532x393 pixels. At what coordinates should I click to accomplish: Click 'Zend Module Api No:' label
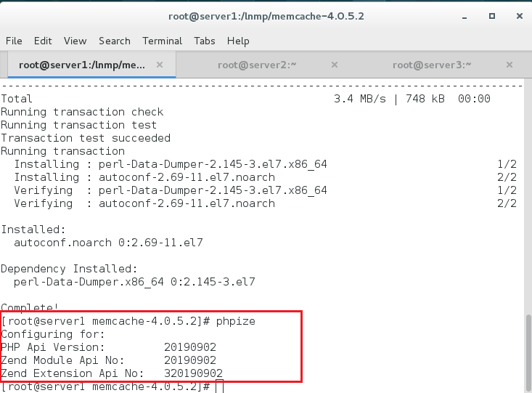(62, 360)
